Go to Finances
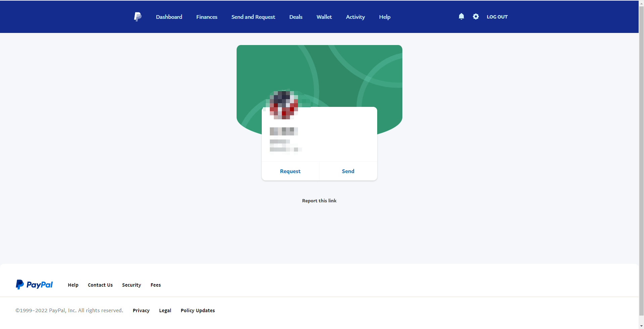The height and width of the screenshot is (329, 644). tap(207, 17)
